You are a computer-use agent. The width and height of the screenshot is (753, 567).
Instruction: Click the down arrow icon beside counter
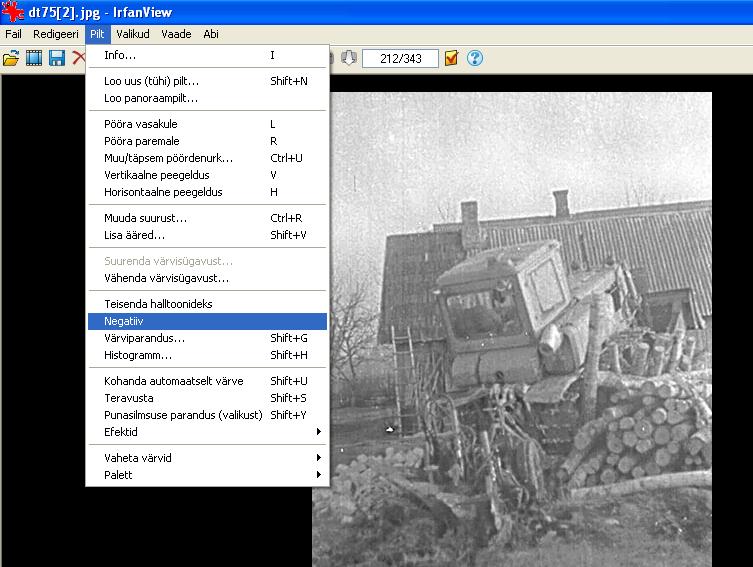(x=349, y=58)
